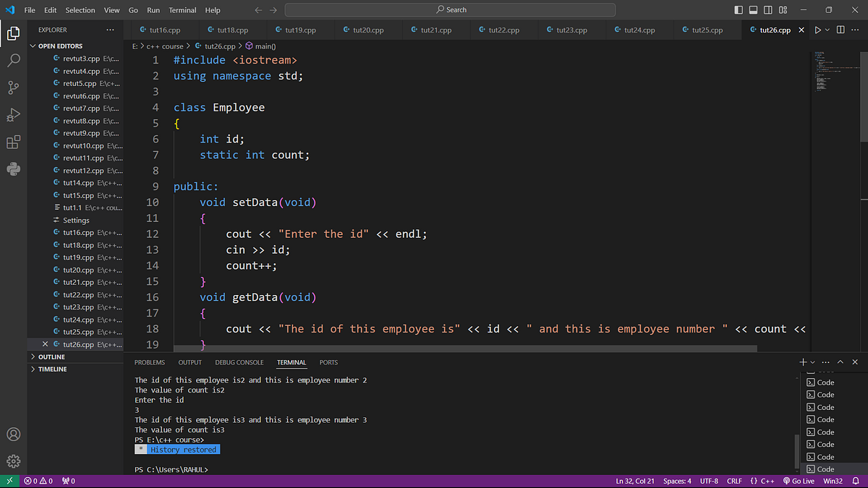Expand the TIMELINE section
Screen dimensions: 868x488
tap(51, 369)
